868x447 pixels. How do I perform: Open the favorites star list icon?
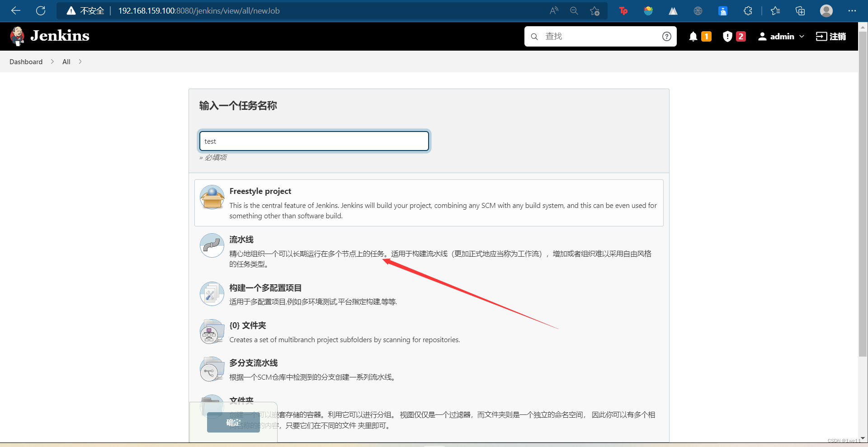click(775, 11)
